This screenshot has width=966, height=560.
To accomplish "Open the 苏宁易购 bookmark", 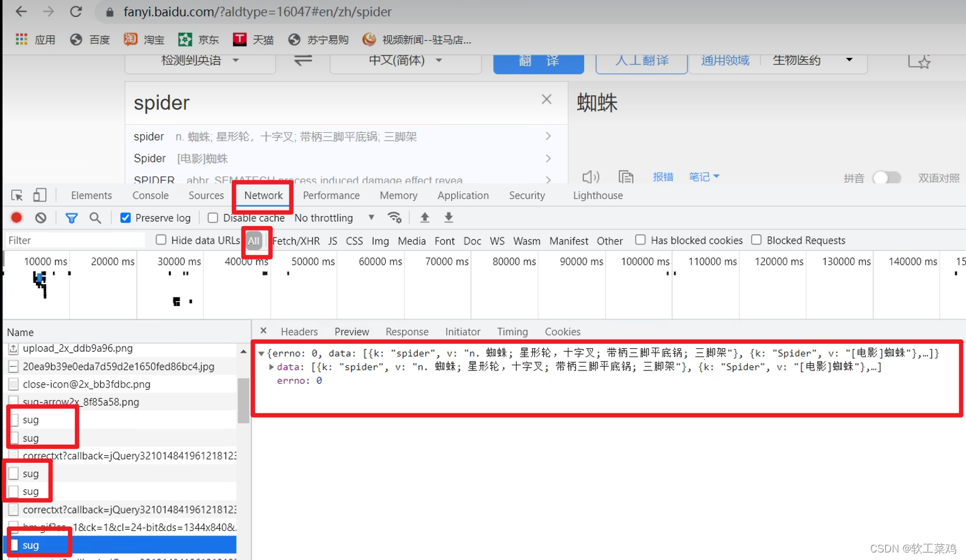I will point(318,40).
